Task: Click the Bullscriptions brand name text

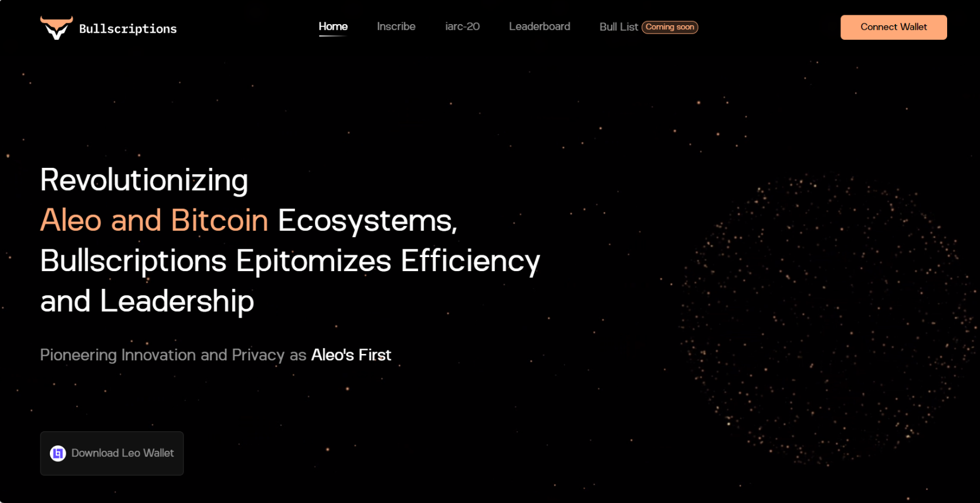Action: [128, 29]
